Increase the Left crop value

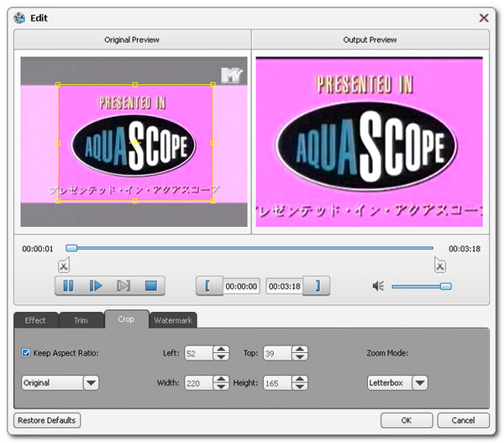(x=221, y=350)
